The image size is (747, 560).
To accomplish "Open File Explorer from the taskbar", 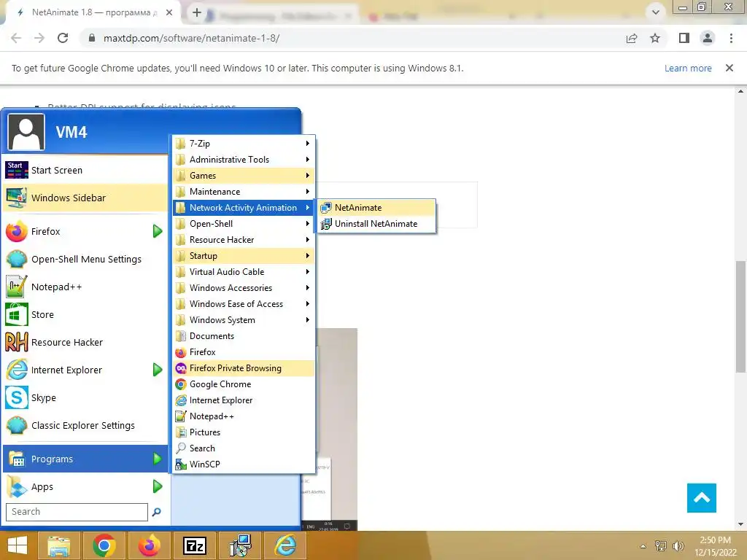I will tap(58, 545).
